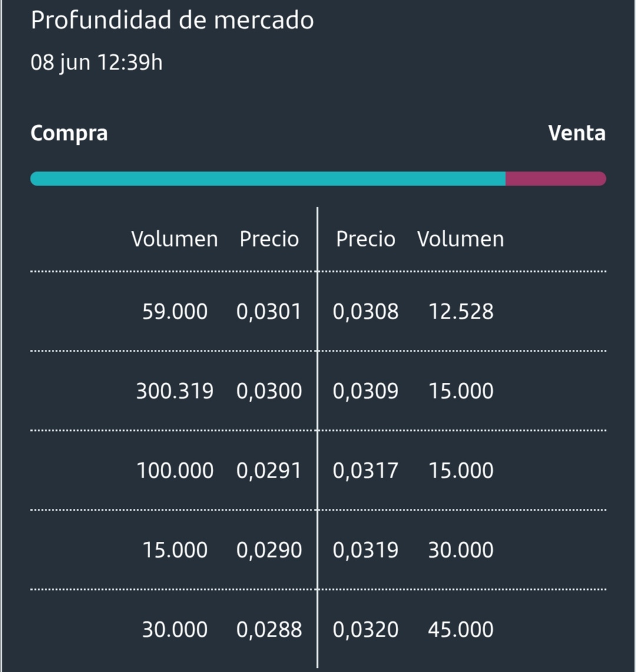Image resolution: width=636 pixels, height=672 pixels.
Task: Select buy price 0,0301
Action: point(269,312)
